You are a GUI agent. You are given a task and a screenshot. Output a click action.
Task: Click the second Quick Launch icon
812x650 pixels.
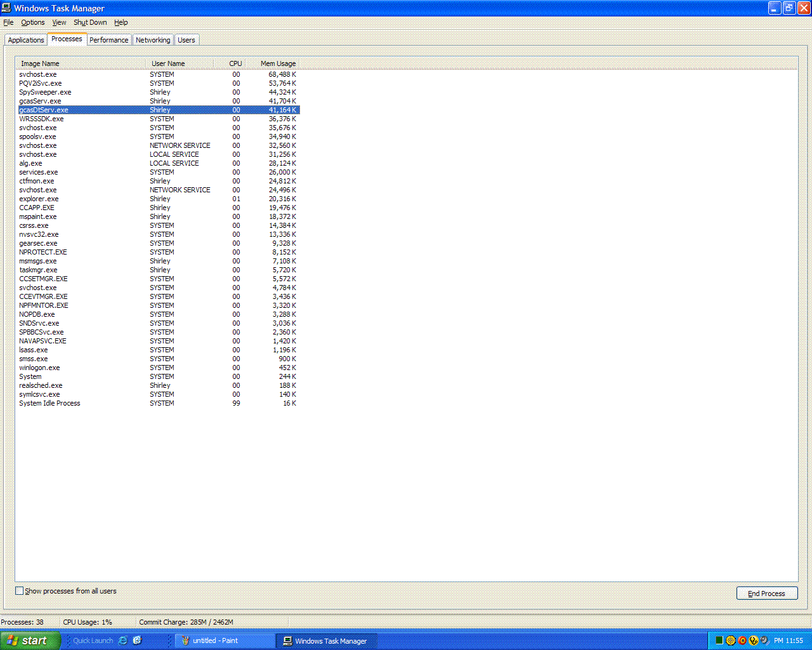137,640
